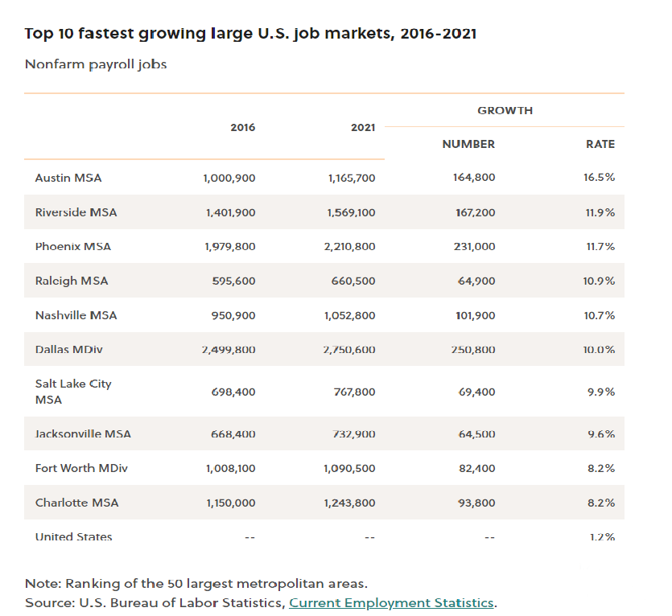The width and height of the screenshot is (672, 616).
Task: Click Salt Lake City's growth number 69,400
Action: [476, 392]
